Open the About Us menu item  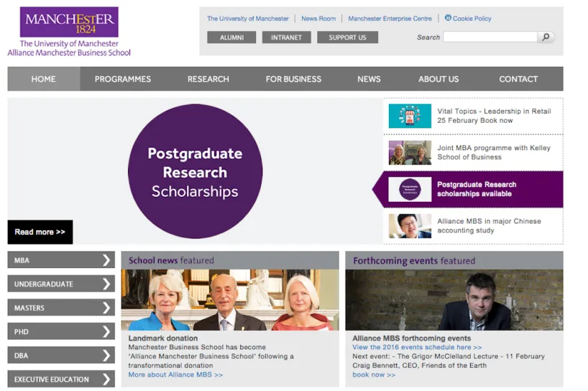[438, 79]
